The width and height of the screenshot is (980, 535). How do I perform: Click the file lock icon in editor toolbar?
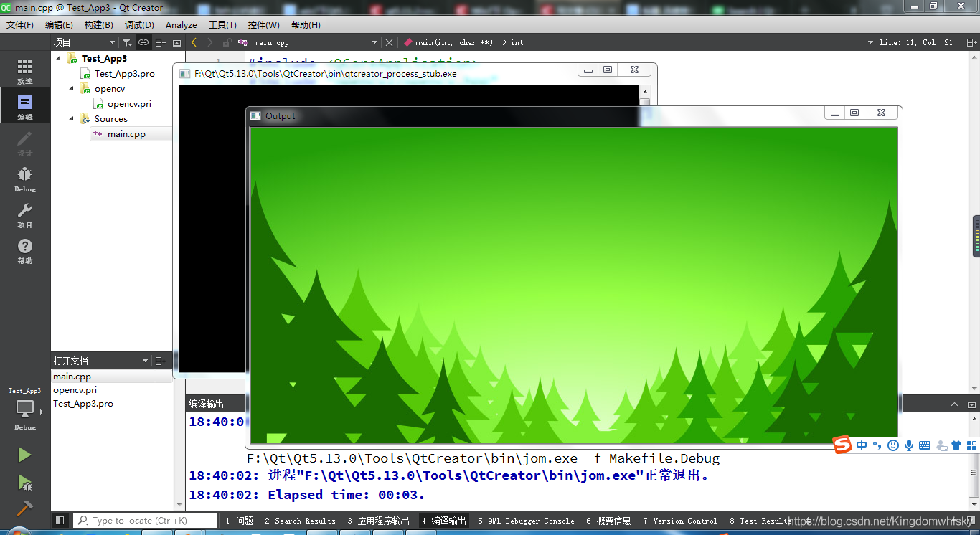pyautogui.click(x=227, y=42)
